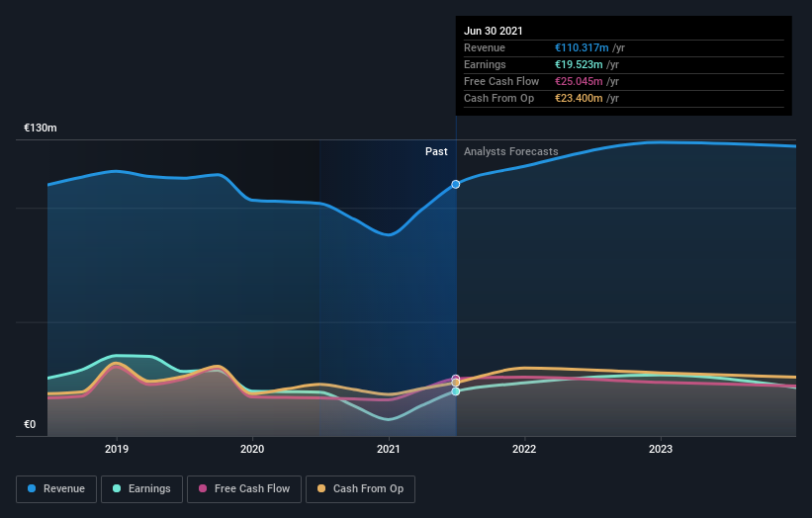Click the €130m y-axis label

pos(41,128)
